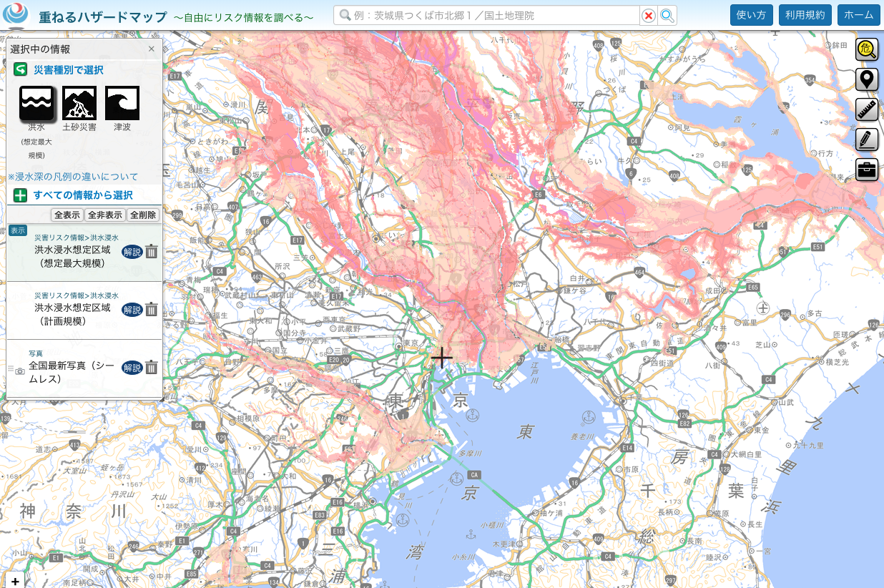884x588 pixels.
Task: Open the 使い方 how-to page
Action: coord(752,15)
